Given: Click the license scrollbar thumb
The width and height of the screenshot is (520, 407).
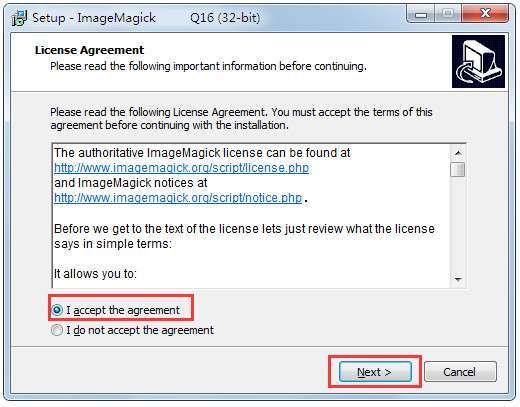Looking at the screenshot, I should point(458,169).
